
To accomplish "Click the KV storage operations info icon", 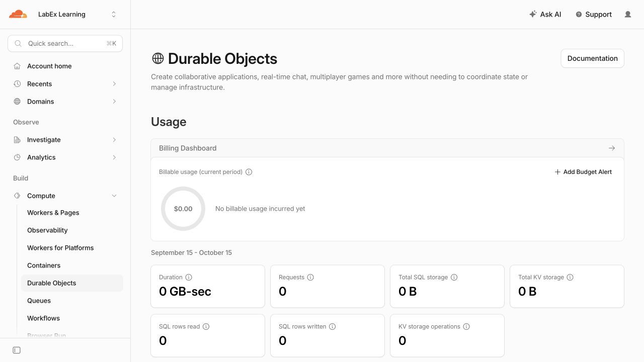I will 466,327.
